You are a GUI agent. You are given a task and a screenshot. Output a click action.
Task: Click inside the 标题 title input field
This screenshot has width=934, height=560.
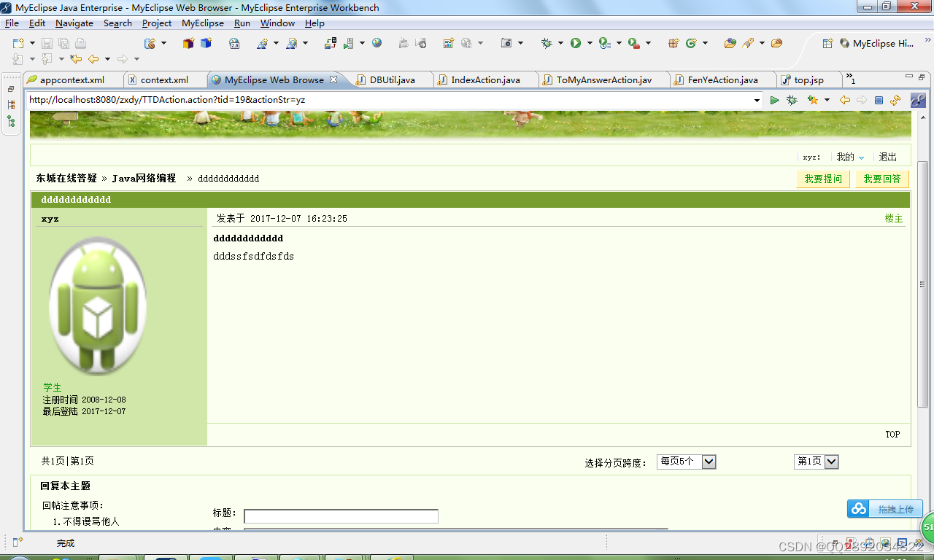click(x=341, y=516)
